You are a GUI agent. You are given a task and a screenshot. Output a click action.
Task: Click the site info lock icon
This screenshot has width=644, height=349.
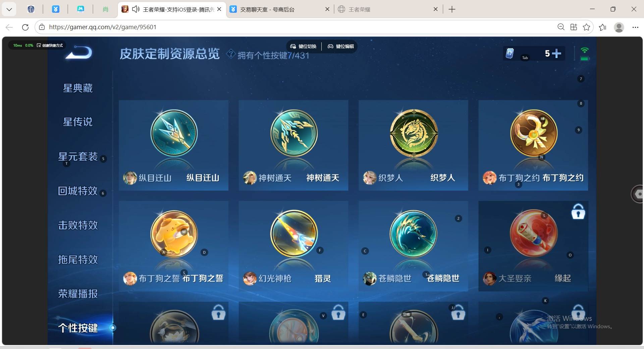coord(42,27)
